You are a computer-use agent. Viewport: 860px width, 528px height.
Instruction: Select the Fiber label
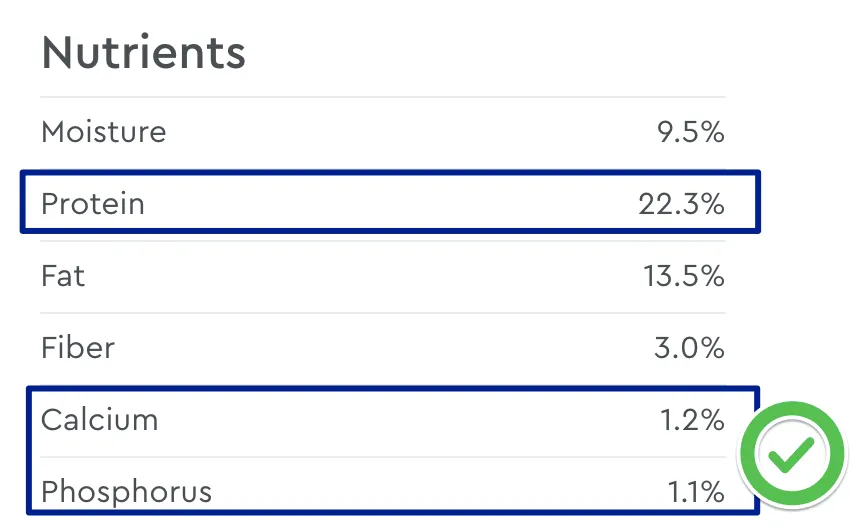coord(78,348)
